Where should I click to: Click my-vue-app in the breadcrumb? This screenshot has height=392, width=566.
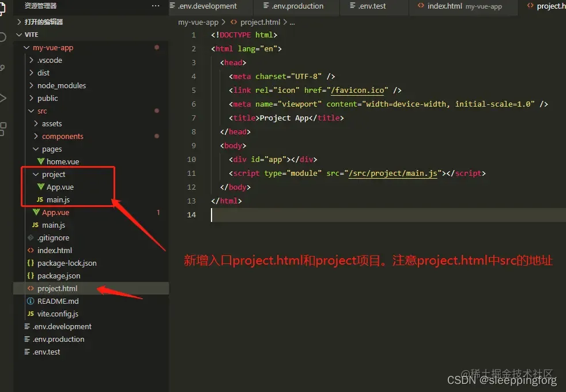tap(198, 22)
